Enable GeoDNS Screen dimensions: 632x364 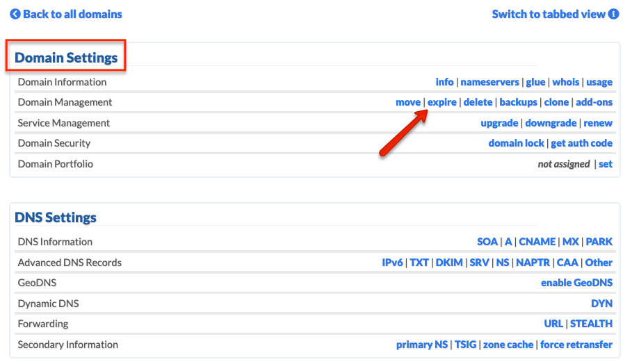click(x=576, y=283)
